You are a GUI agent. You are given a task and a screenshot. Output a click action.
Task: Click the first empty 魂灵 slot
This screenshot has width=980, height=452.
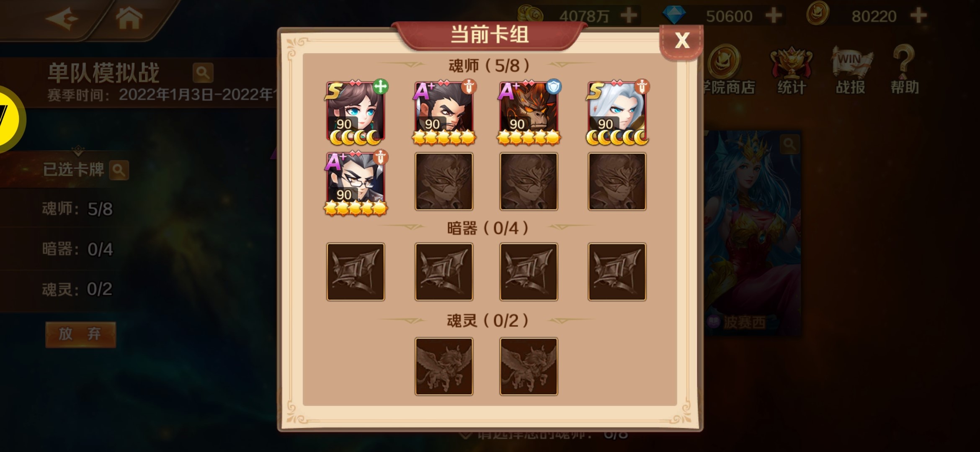(x=444, y=367)
